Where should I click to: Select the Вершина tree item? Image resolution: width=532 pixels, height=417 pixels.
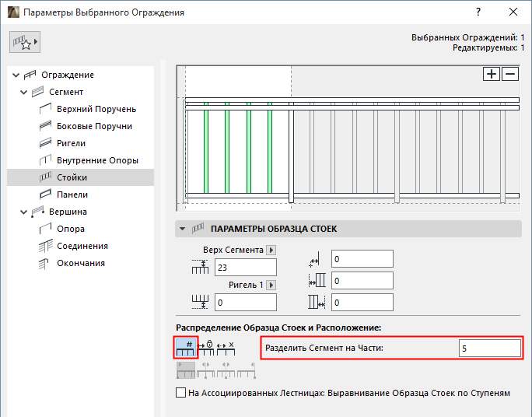[68, 212]
